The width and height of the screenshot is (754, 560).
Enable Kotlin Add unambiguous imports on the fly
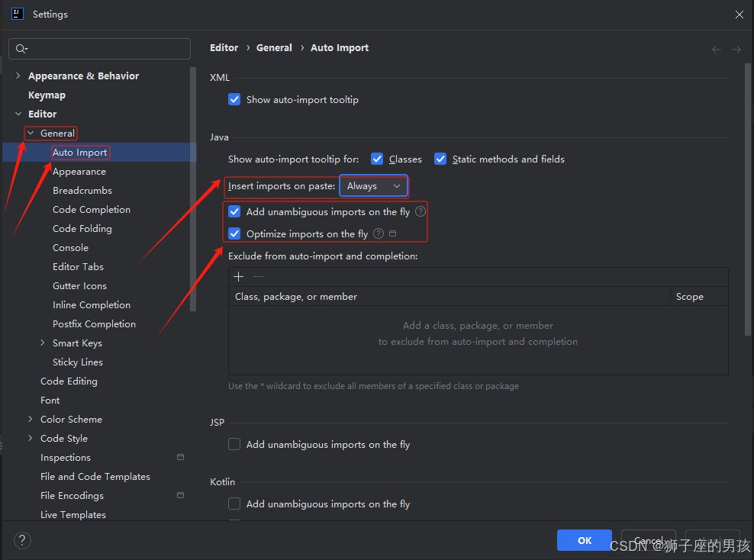click(234, 504)
